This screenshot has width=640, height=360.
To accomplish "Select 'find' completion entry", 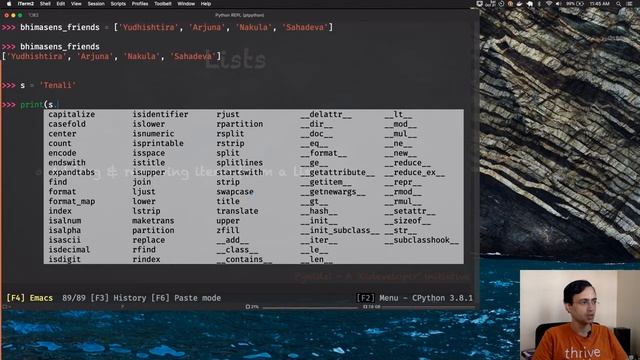I will point(58,182).
